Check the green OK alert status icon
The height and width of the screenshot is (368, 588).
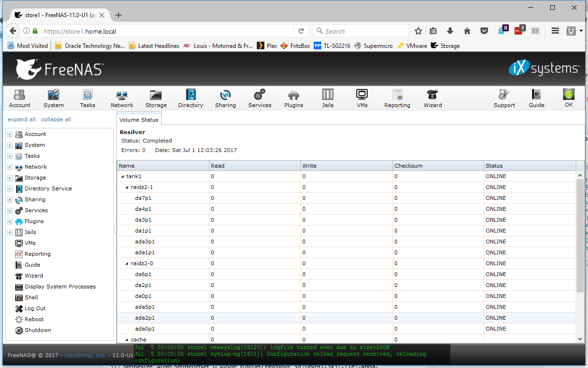pos(568,98)
